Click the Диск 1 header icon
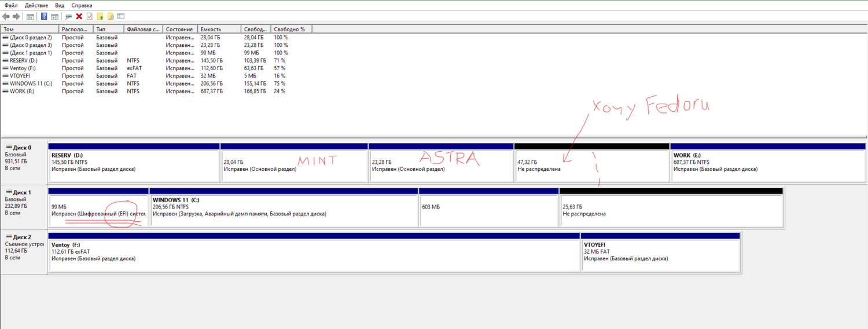This screenshot has height=329, width=868. click(8, 192)
